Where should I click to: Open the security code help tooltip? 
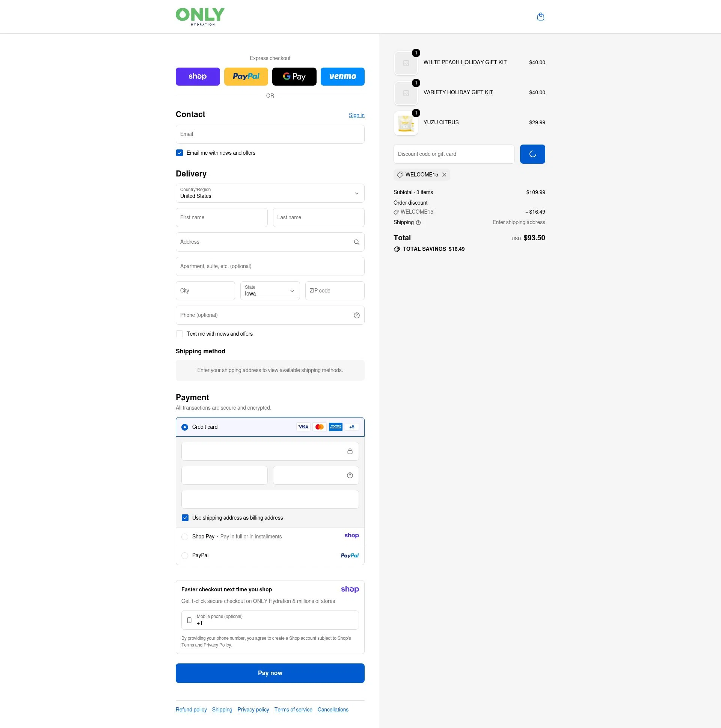(x=349, y=475)
